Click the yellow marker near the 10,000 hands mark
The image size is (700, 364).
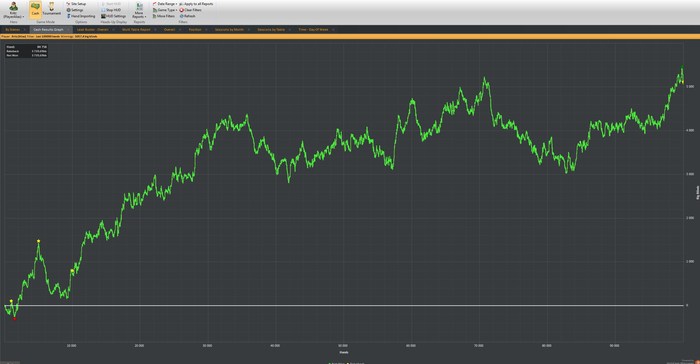pos(72,271)
